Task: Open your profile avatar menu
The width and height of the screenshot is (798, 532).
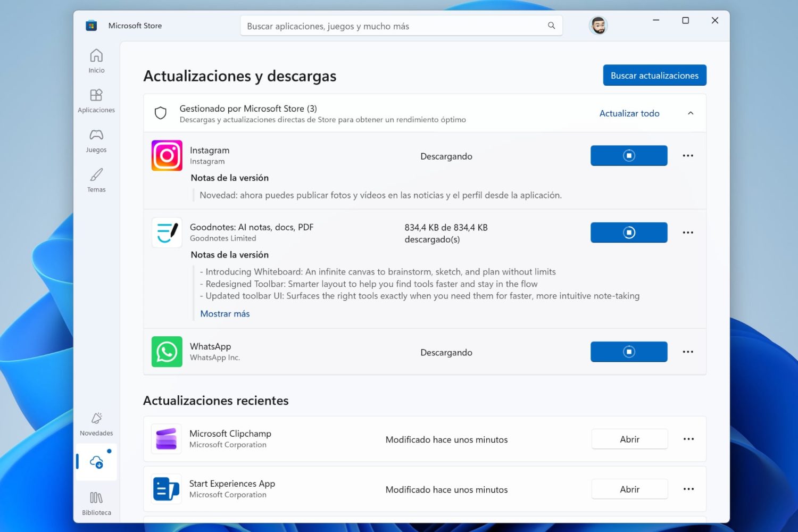Action: (598, 25)
